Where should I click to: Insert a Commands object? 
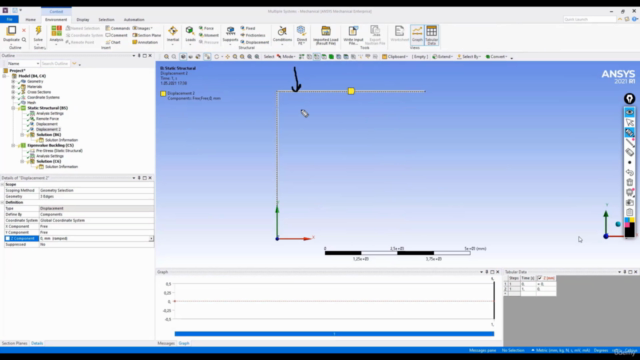click(x=118, y=28)
